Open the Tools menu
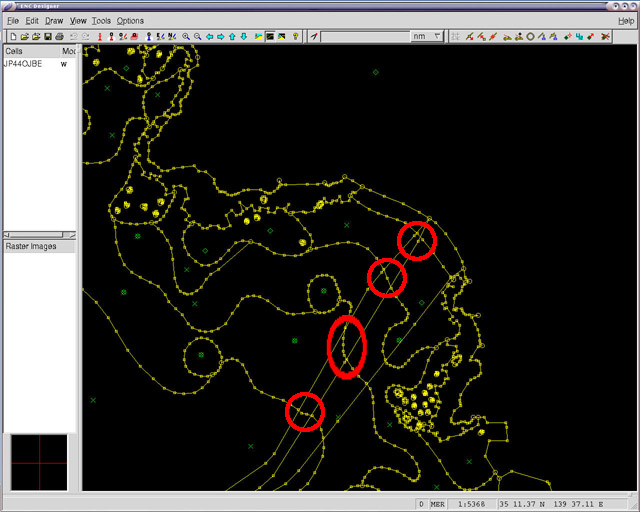This screenshot has width=640, height=512. [x=101, y=21]
